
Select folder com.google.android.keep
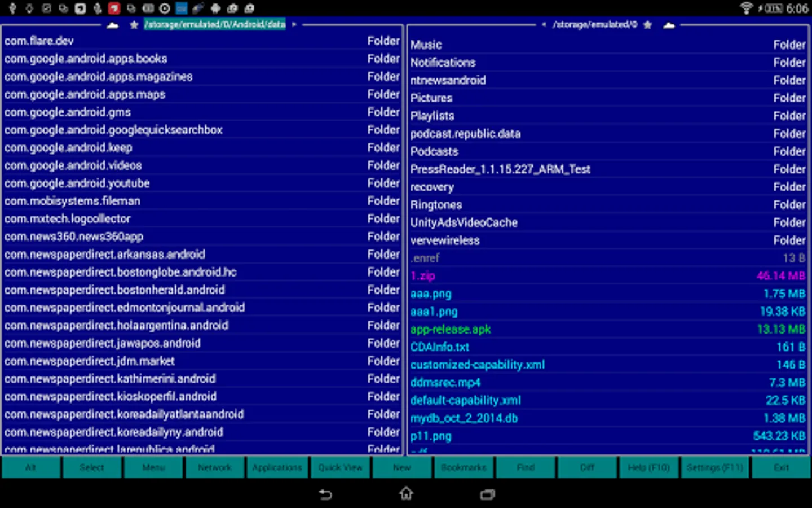(202, 147)
